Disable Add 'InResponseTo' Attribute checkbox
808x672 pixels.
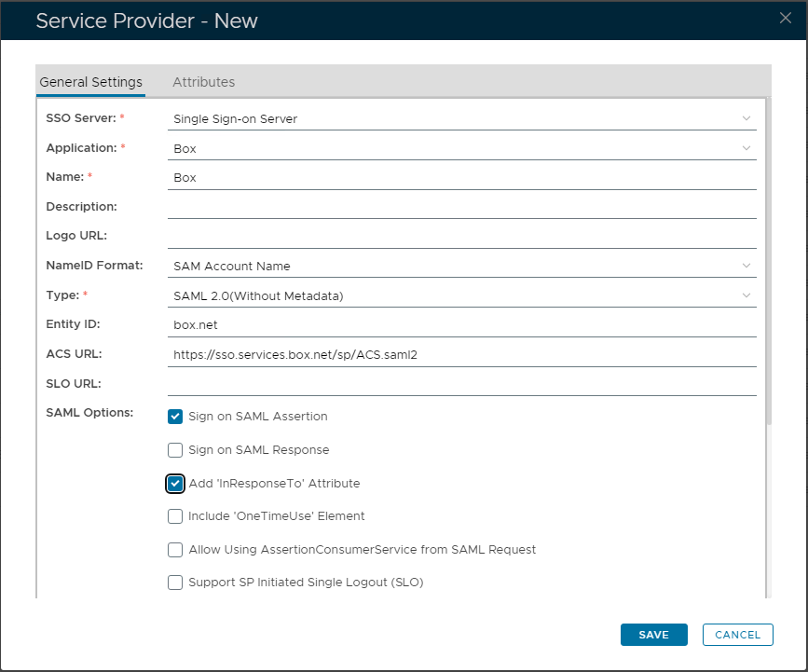point(175,484)
